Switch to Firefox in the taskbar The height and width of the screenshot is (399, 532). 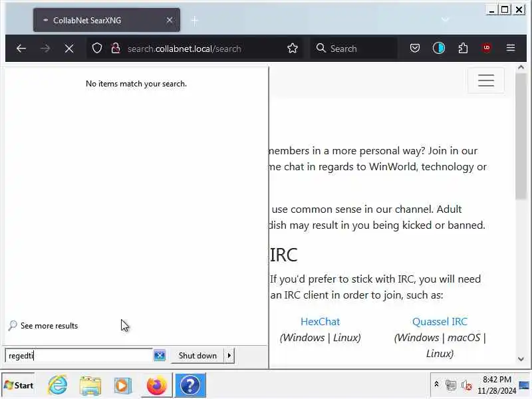[156, 385]
